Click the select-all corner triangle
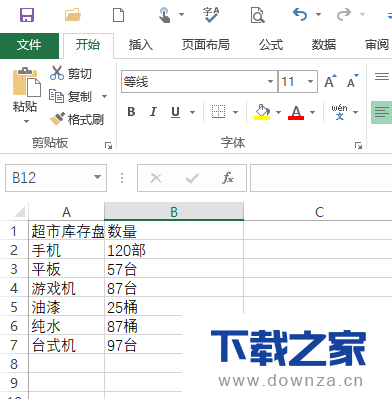The width and height of the screenshot is (392, 399). point(19,212)
